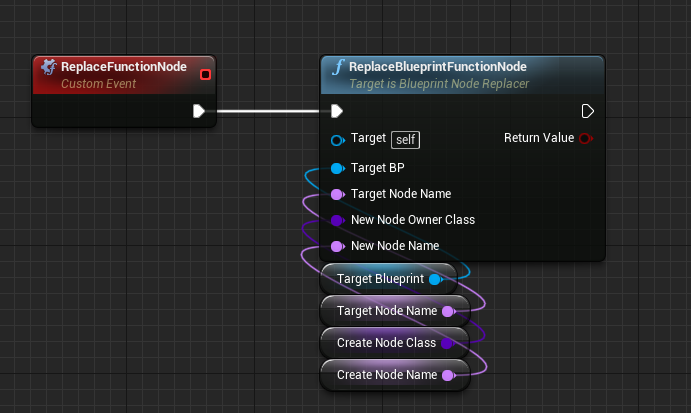Click the Target BP input pin
Image resolution: width=691 pixels, height=413 pixels.
(x=338, y=168)
